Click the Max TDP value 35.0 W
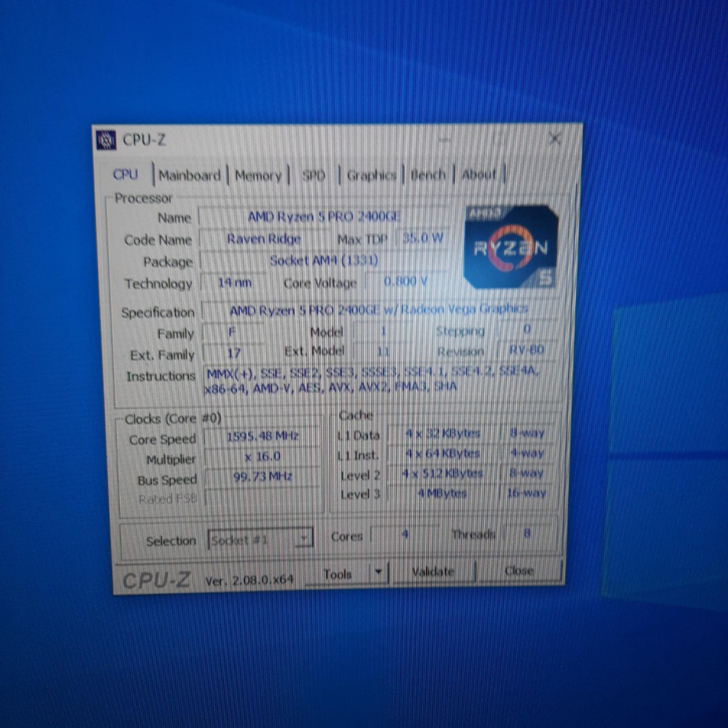Screen dimensions: 728x728 tap(422, 238)
